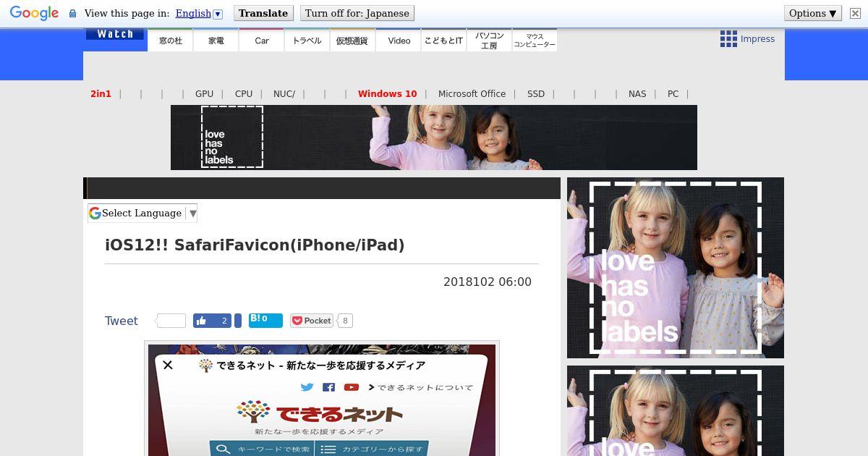Open the 家電 tab

216,41
